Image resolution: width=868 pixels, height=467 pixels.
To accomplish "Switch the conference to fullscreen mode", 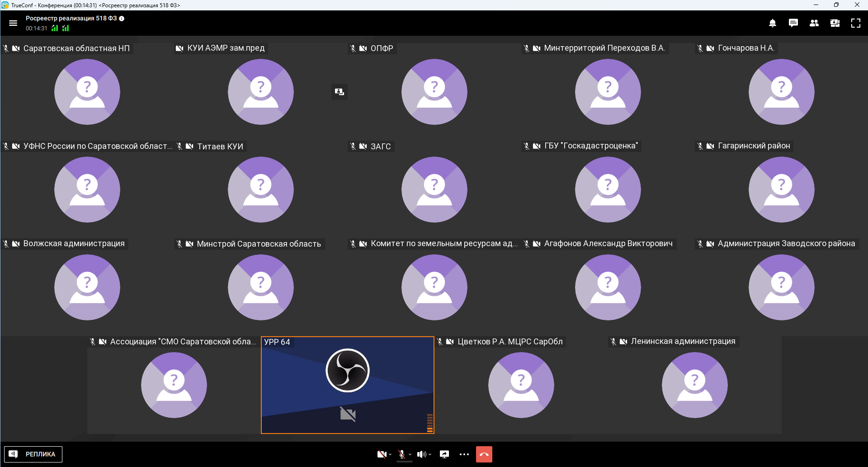I will [x=856, y=23].
